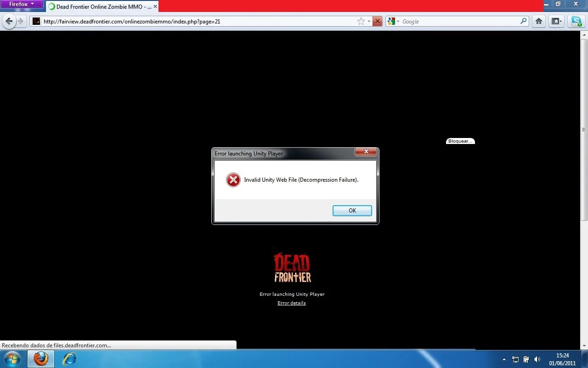Open the volume speaker tray icon

(537, 359)
